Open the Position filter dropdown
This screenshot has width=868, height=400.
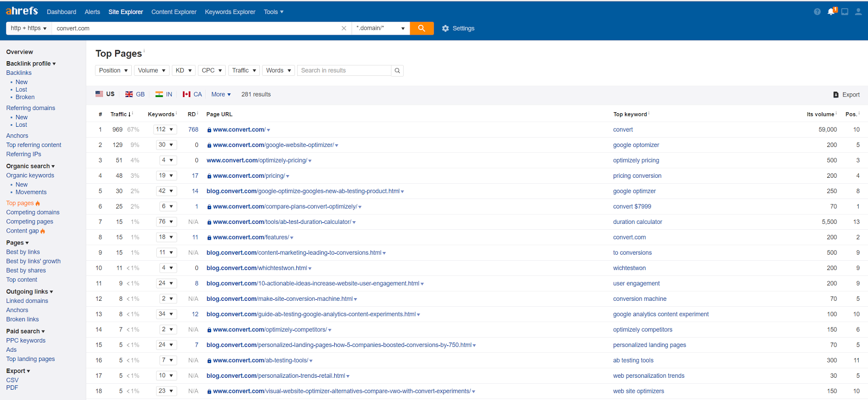coord(113,70)
